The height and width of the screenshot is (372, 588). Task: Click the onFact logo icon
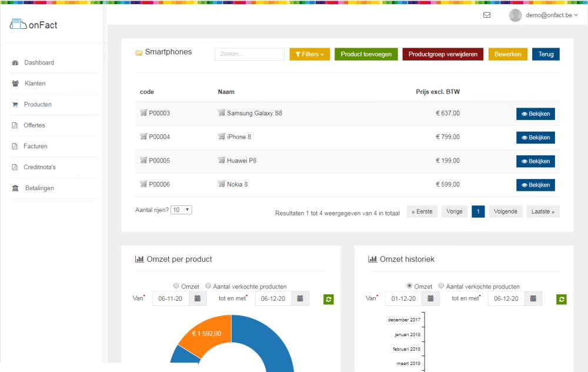[x=18, y=25]
